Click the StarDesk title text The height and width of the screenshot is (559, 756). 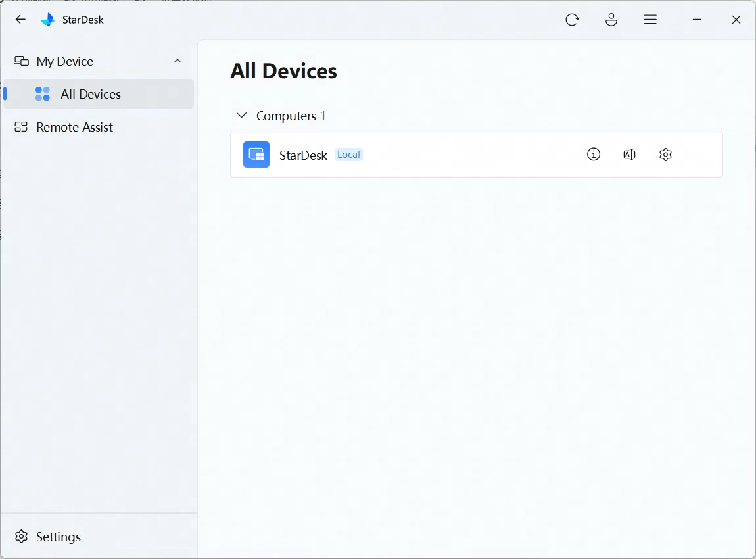(x=83, y=20)
